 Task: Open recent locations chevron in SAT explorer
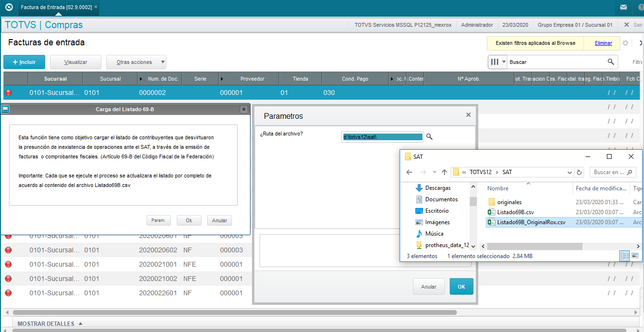click(x=434, y=172)
